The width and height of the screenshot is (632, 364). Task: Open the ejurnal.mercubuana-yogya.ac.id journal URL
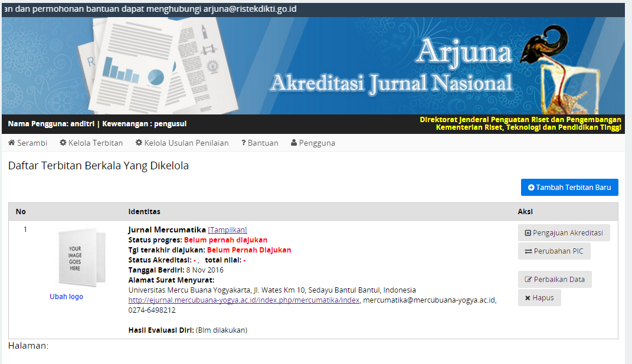point(244,300)
